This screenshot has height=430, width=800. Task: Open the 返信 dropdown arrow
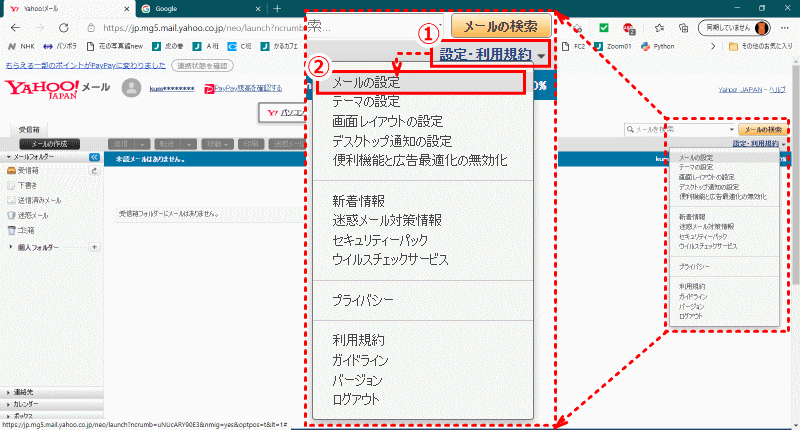tap(143, 144)
